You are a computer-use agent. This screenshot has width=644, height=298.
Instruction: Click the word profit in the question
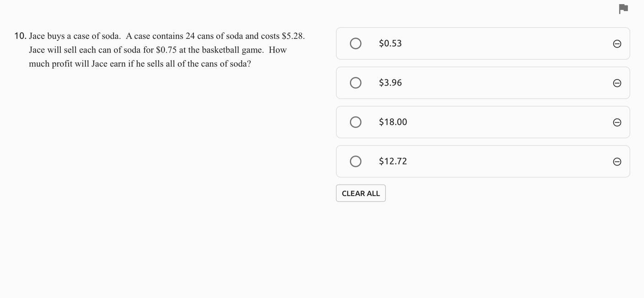coord(62,64)
